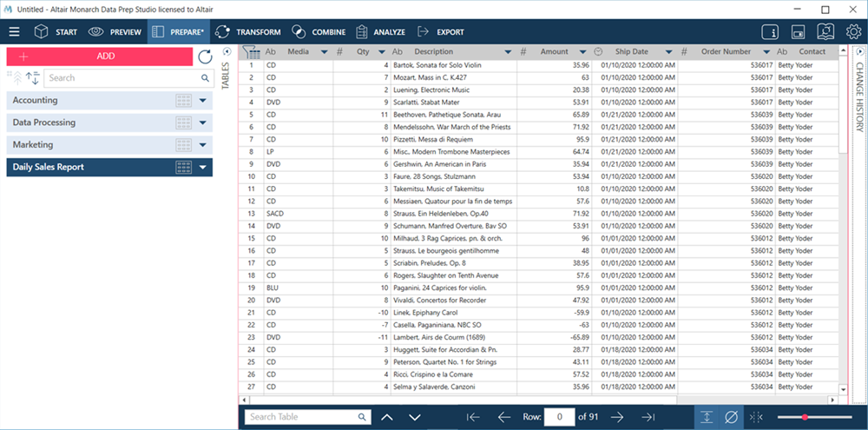This screenshot has width=868, height=430.
Task: Click the grid icon on Data Processing
Action: click(183, 122)
